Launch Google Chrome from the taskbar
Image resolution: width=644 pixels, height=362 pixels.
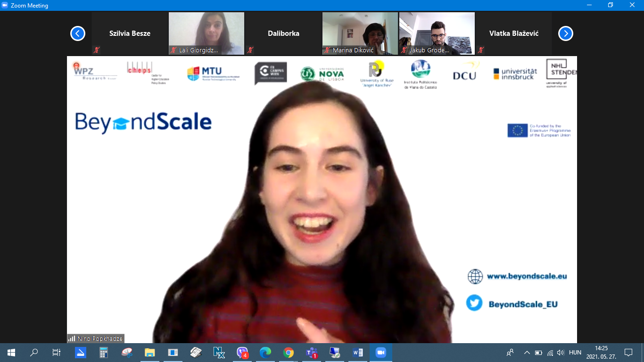coord(289,353)
